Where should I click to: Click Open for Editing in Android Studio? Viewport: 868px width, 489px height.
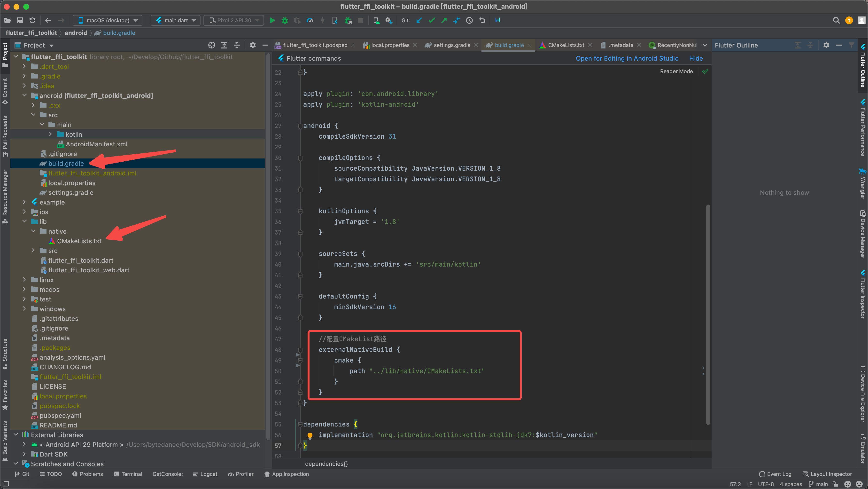[x=627, y=58]
